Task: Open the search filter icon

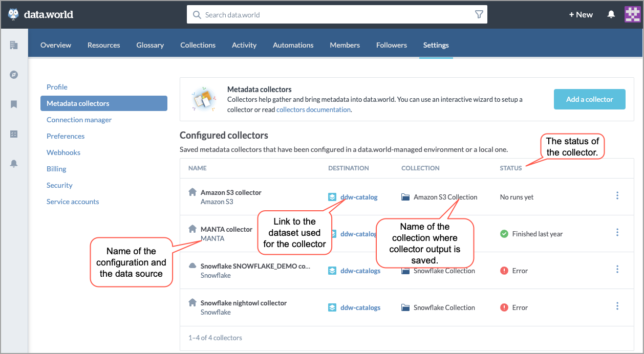Action: 479,14
